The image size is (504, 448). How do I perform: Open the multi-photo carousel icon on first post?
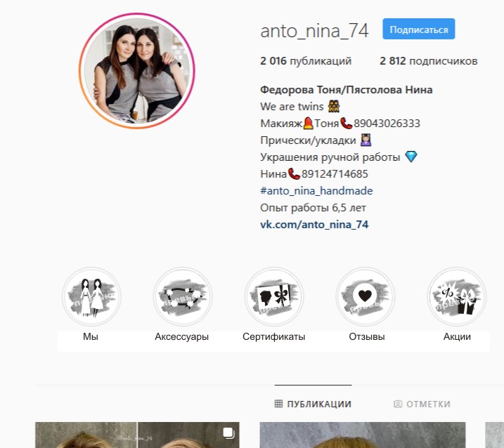click(x=228, y=433)
